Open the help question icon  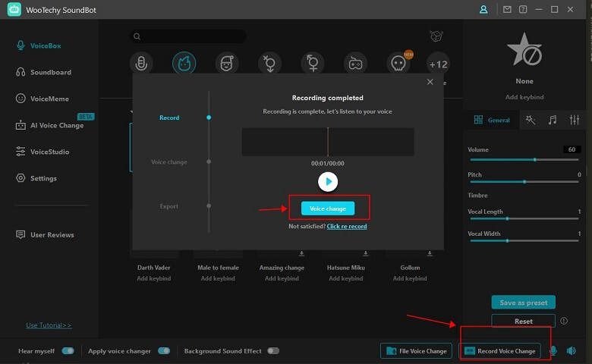pos(523,9)
